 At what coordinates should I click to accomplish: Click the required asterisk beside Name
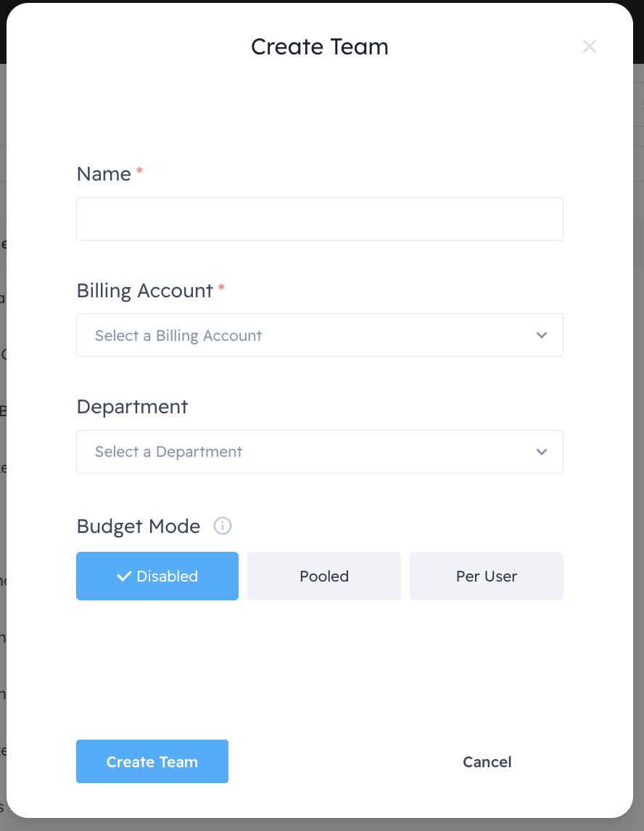coord(139,172)
